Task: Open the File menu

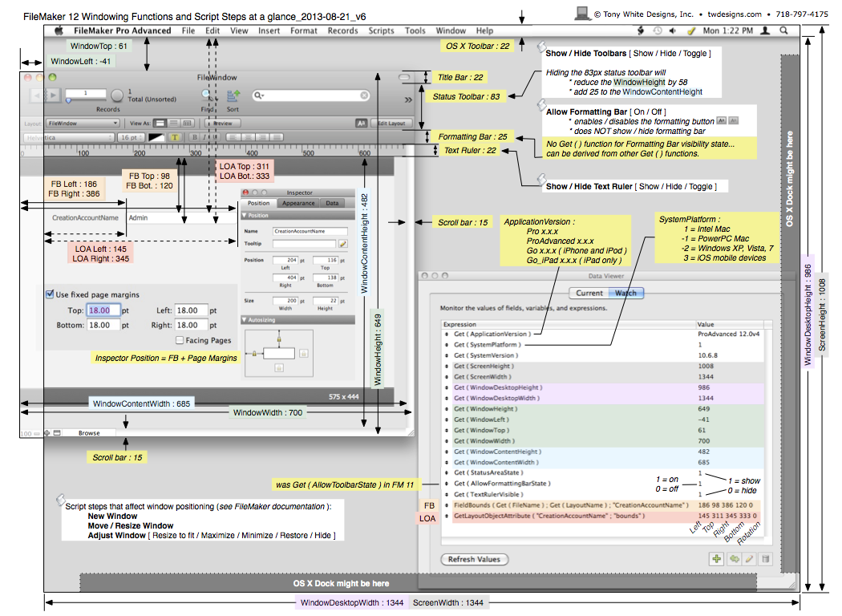Action: pyautogui.click(x=188, y=30)
